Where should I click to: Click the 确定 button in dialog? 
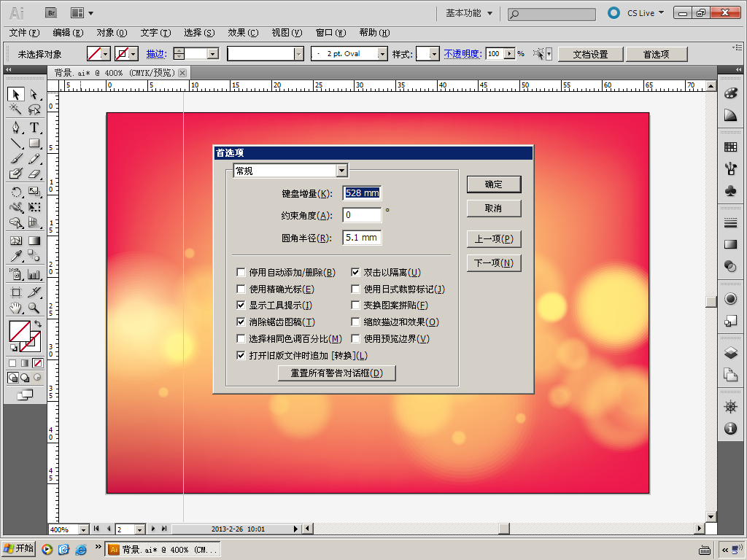pyautogui.click(x=494, y=184)
